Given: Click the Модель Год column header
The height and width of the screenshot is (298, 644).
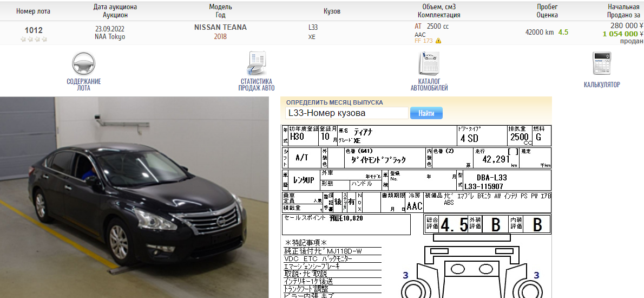Looking at the screenshot, I should coord(221,11).
